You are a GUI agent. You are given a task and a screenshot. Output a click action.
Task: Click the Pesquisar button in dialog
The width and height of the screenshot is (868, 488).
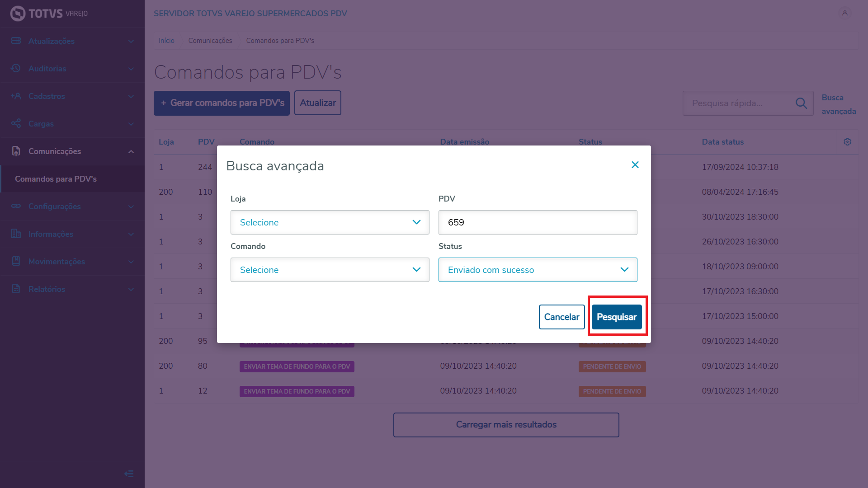(617, 317)
